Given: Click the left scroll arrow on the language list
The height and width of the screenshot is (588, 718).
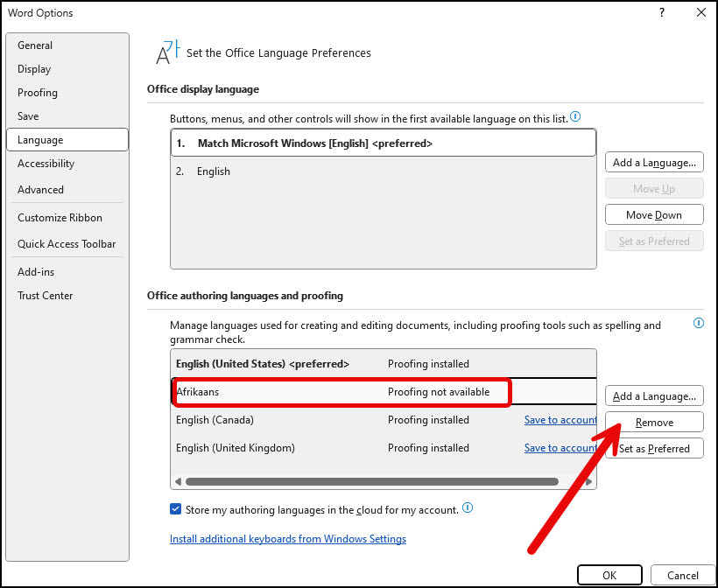Looking at the screenshot, I should [x=177, y=480].
